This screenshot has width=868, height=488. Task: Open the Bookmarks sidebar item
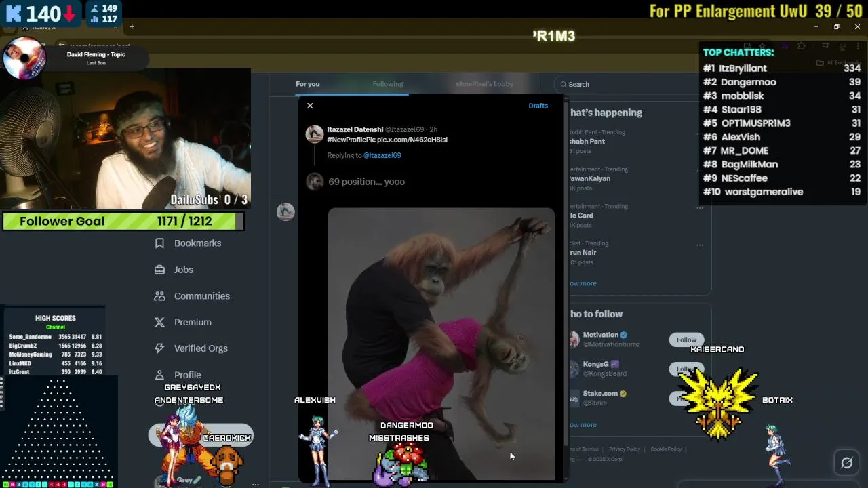[x=188, y=243]
